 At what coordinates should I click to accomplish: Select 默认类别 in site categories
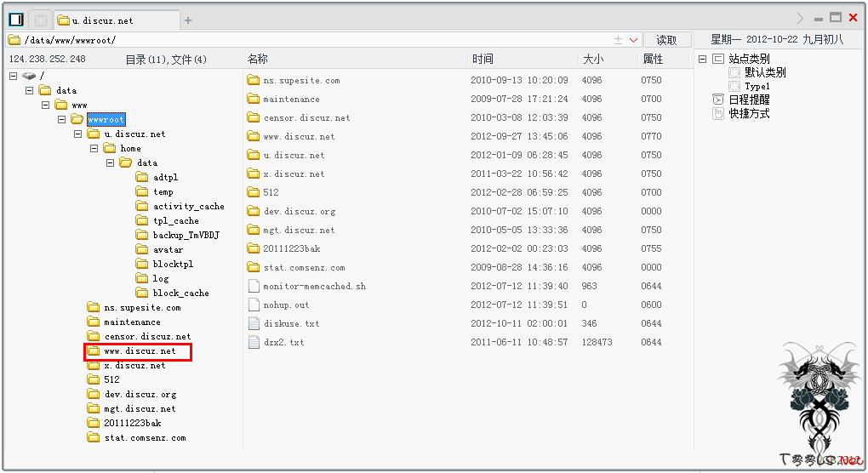[x=764, y=72]
